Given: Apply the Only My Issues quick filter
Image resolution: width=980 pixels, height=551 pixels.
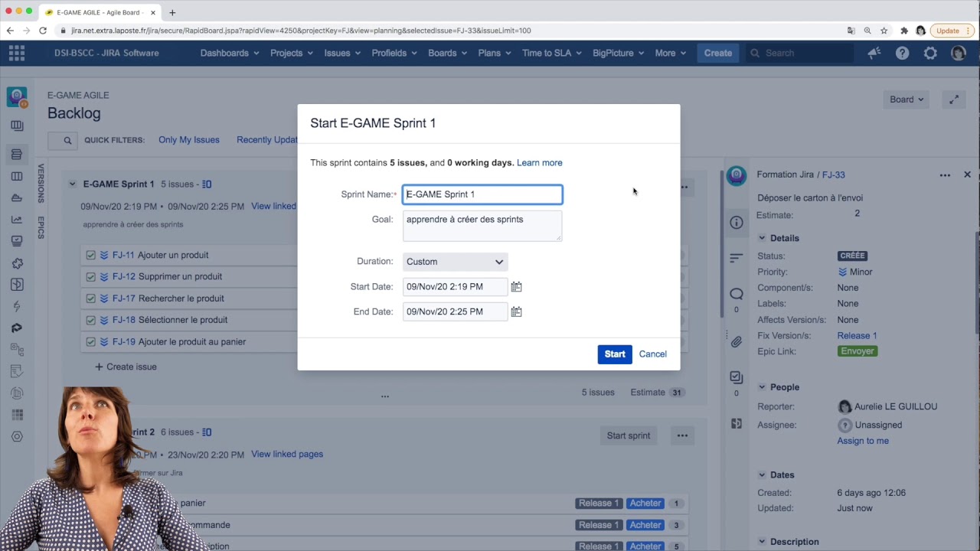Looking at the screenshot, I should pos(189,140).
